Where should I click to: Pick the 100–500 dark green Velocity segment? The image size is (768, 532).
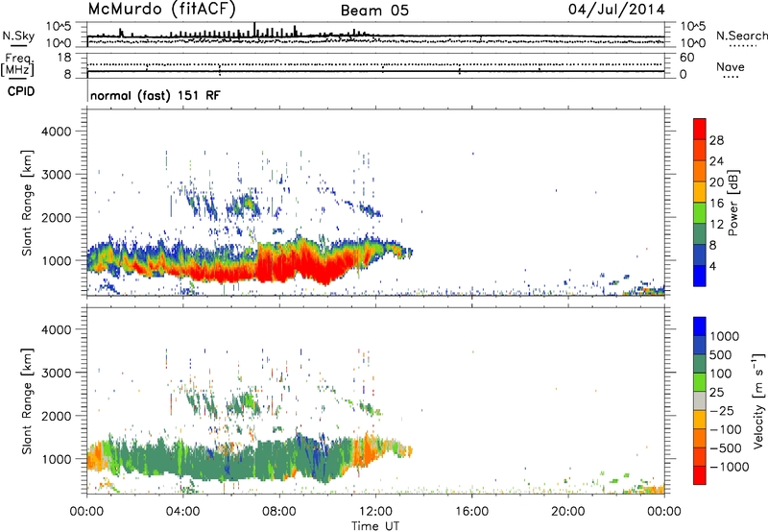coord(700,364)
